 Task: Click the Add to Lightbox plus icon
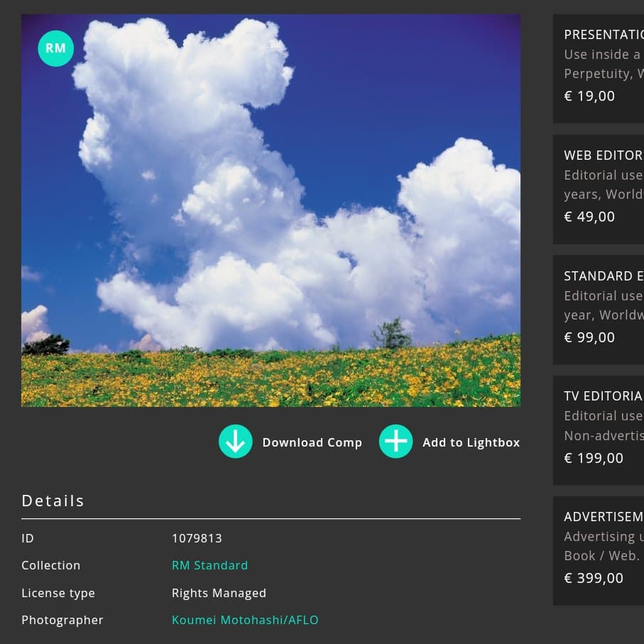[x=395, y=442]
